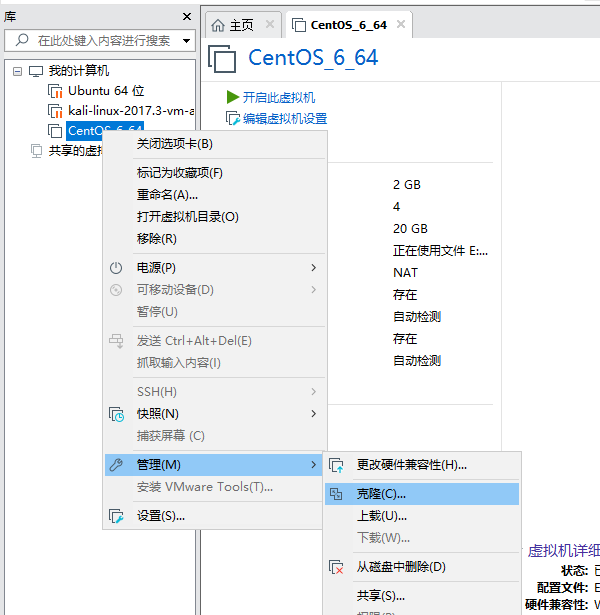
Task: Choose 共享(S)... in the submenu
Action: tap(422, 596)
